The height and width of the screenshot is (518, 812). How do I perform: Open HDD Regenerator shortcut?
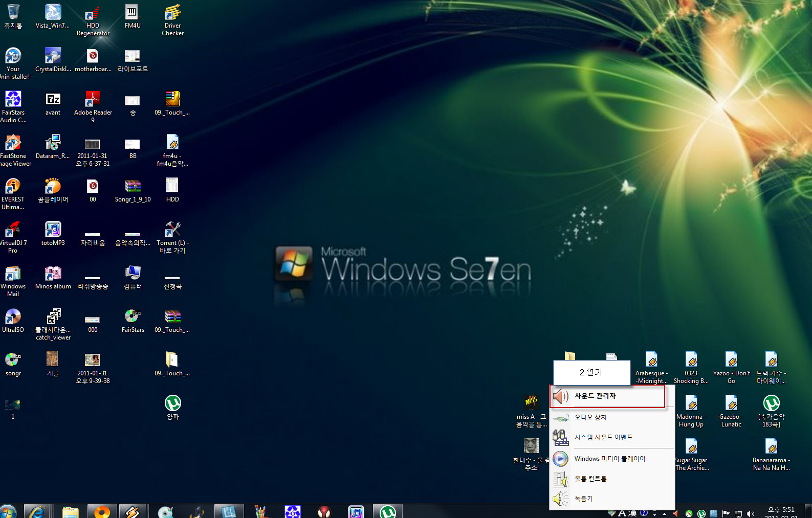click(93, 20)
